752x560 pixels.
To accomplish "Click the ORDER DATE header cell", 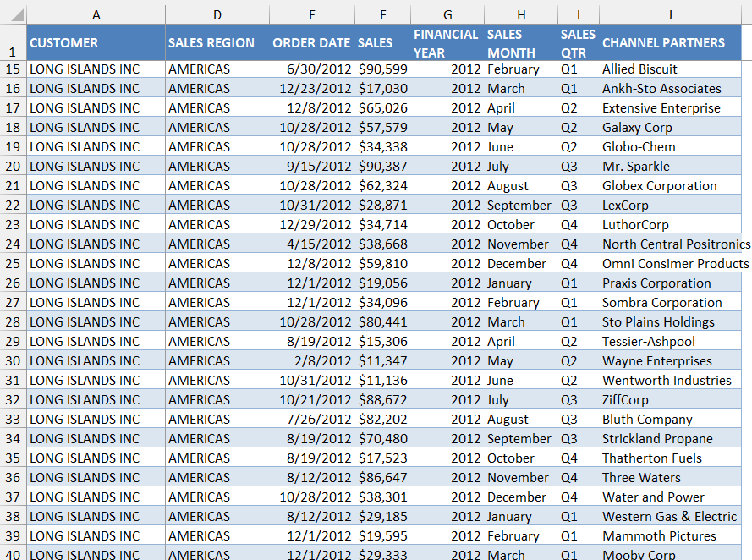I will (312, 42).
